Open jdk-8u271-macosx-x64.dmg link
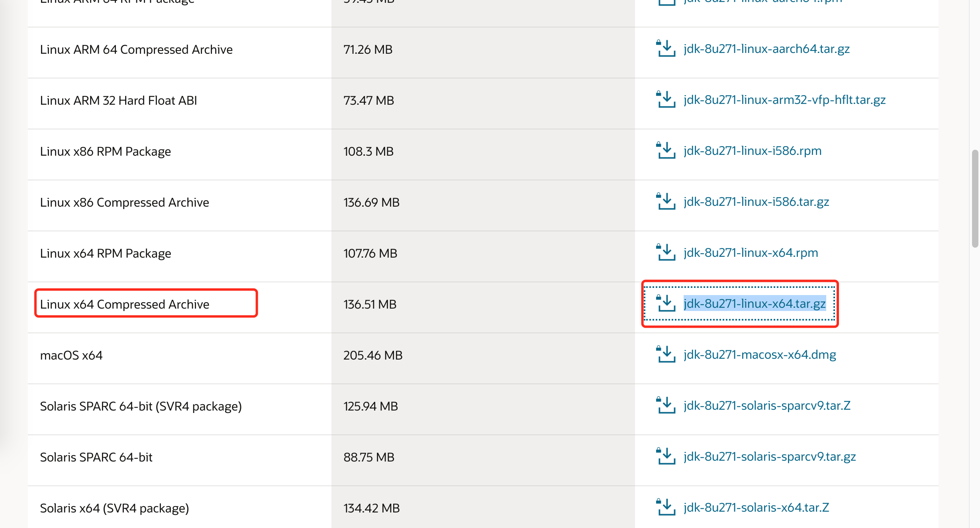 [760, 355]
